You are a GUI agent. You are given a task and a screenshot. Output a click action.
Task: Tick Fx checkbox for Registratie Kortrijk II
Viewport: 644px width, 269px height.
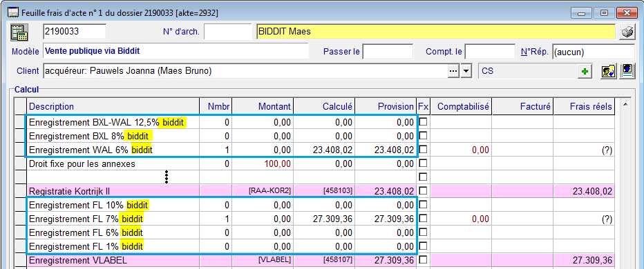click(x=422, y=190)
